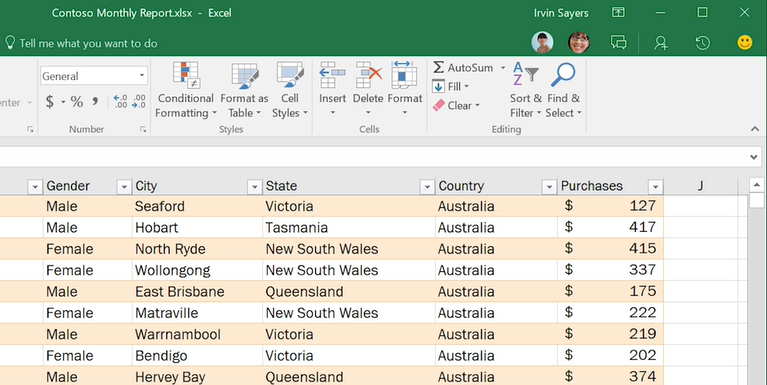This screenshot has width=767, height=385.
Task: Select the purchases value 219
Action: [610, 334]
